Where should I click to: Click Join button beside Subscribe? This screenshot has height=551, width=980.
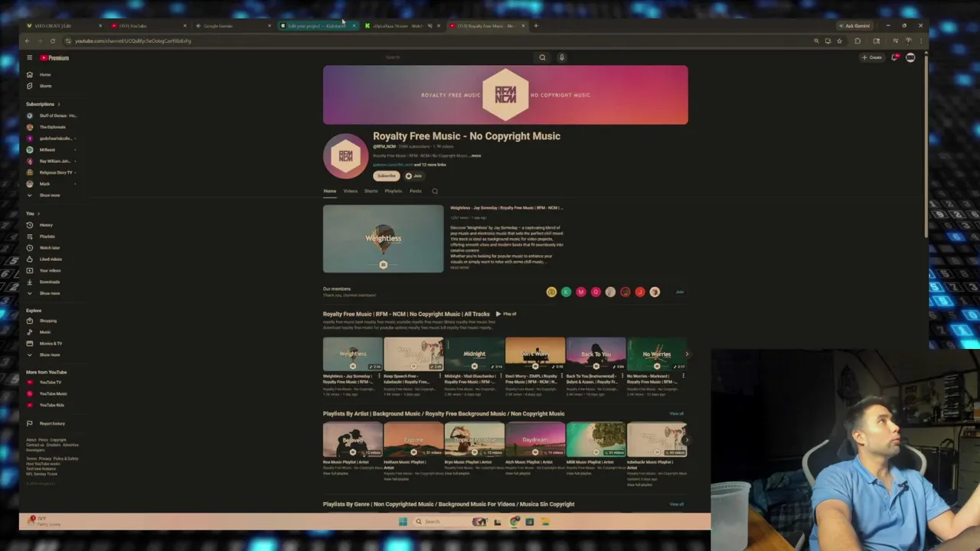pos(413,176)
